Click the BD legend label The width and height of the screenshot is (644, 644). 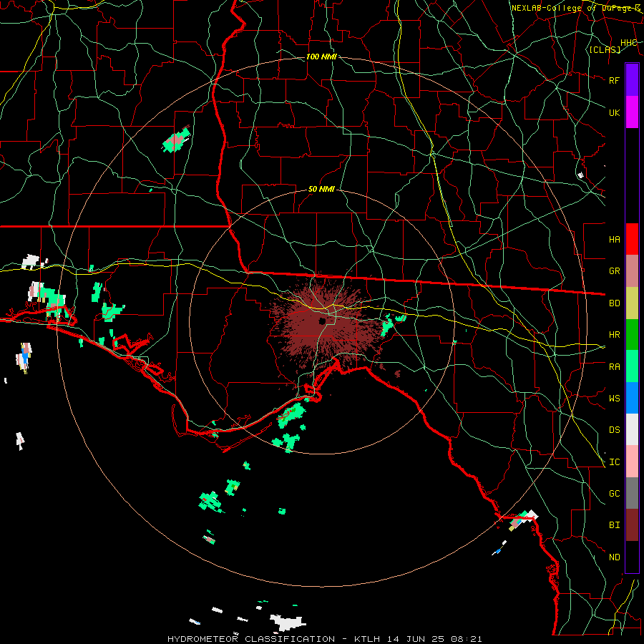point(614,303)
